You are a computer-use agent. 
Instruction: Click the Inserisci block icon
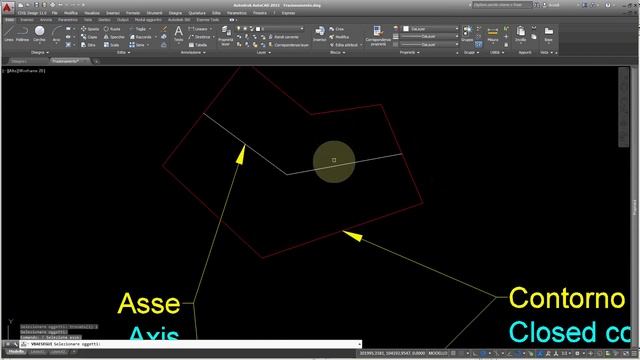click(320, 34)
